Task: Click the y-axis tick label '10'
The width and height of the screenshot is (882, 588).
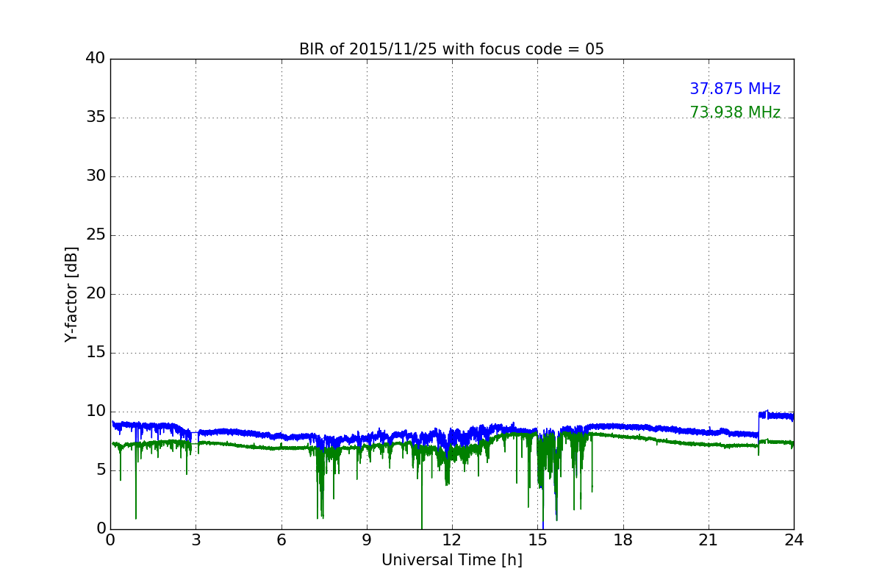Action: (x=96, y=412)
